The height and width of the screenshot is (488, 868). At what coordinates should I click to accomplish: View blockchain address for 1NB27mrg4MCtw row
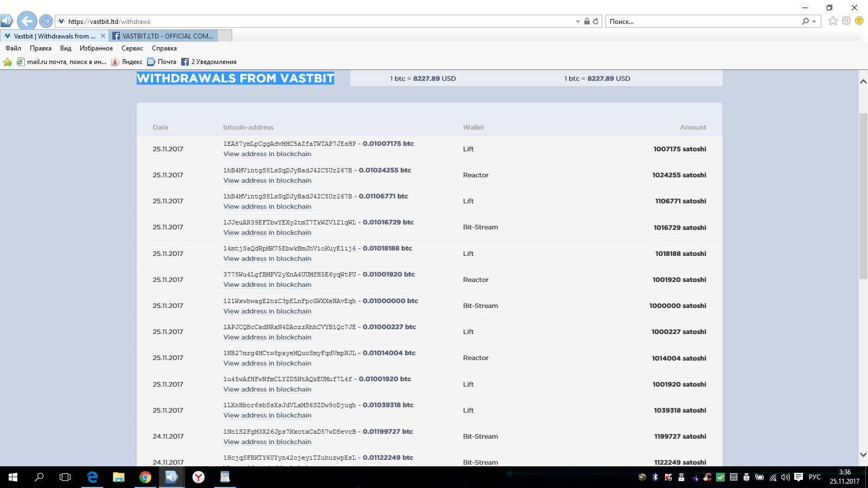pos(267,363)
